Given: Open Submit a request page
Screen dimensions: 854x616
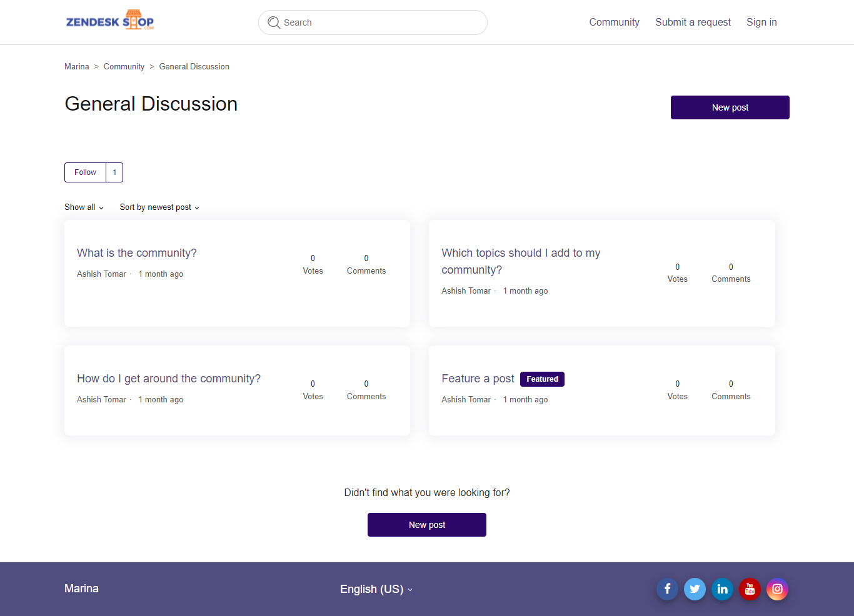Looking at the screenshot, I should coord(693,22).
